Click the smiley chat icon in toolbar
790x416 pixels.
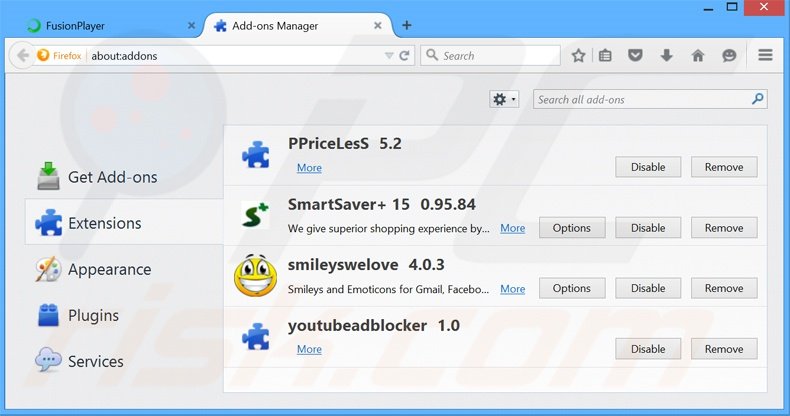coord(729,56)
